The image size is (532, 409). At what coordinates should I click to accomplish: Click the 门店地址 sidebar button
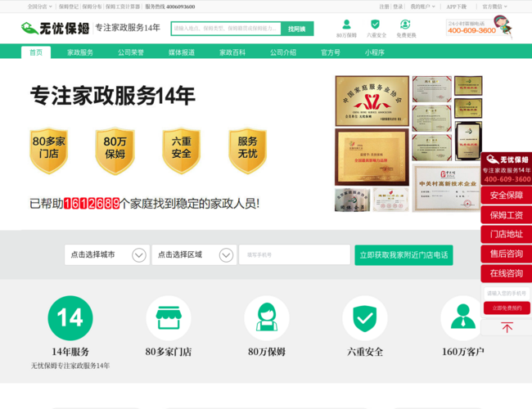pos(507,234)
